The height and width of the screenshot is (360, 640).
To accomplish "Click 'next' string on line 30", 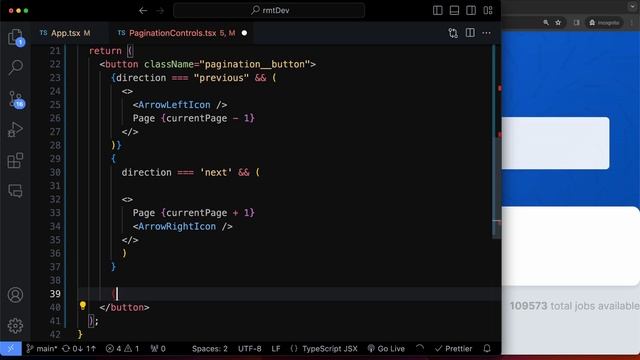I will pyautogui.click(x=216, y=172).
